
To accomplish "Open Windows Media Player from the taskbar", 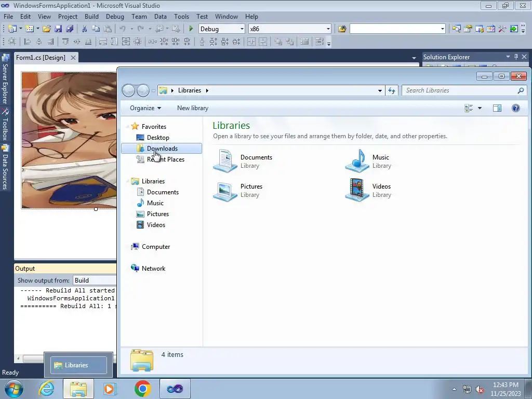I will (x=110, y=389).
